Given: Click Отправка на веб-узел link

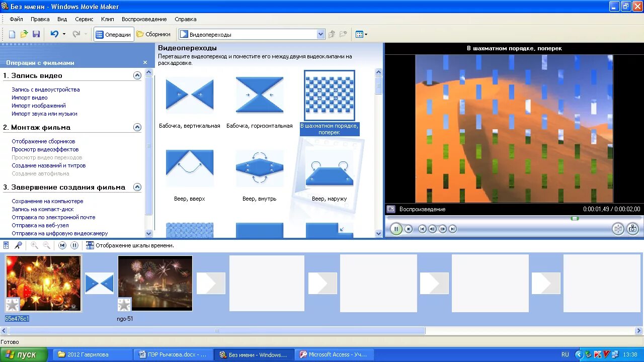Looking at the screenshot, I should (40, 225).
